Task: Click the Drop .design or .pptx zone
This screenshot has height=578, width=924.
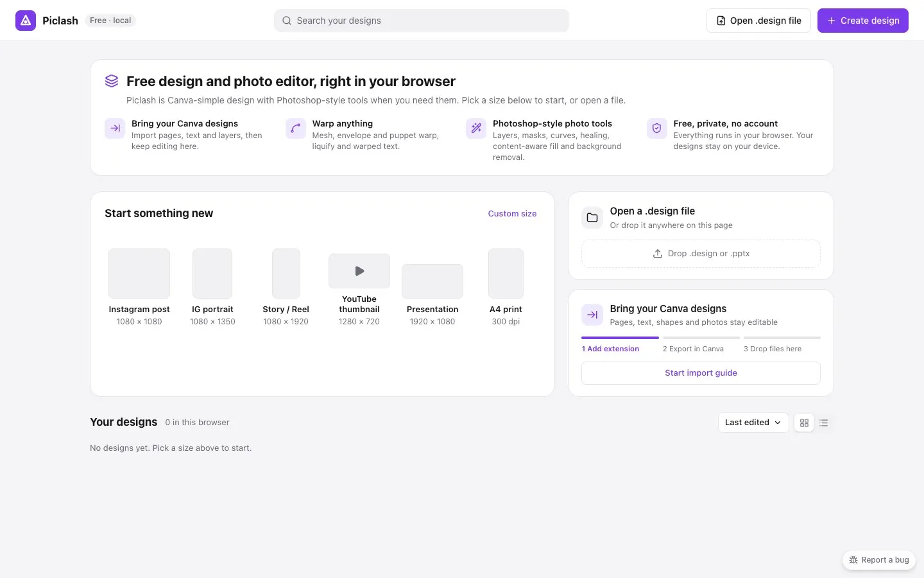Action: point(701,254)
